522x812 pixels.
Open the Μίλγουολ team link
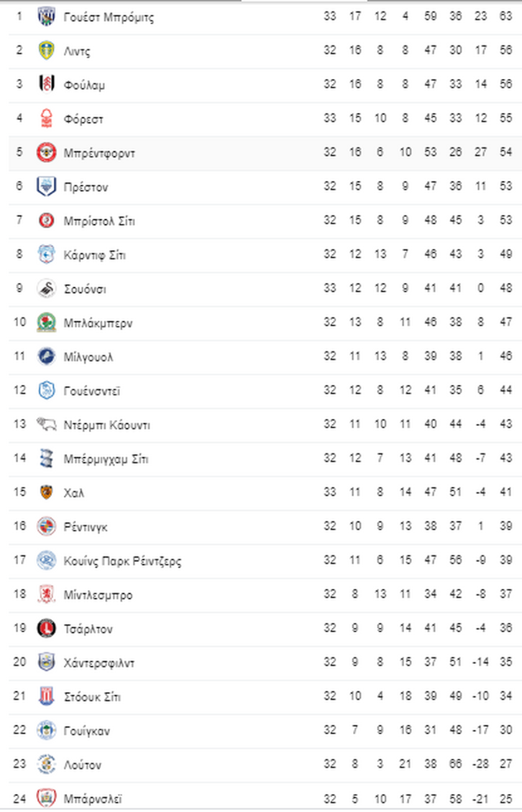[x=88, y=357]
